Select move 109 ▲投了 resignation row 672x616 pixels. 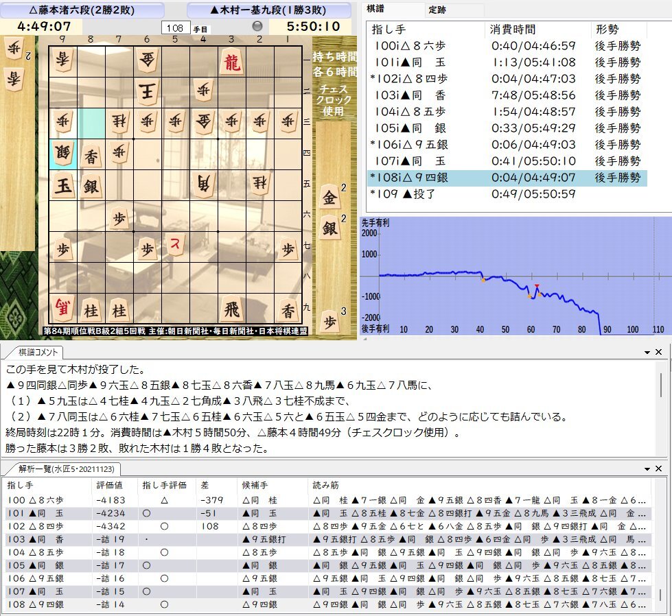507,194
